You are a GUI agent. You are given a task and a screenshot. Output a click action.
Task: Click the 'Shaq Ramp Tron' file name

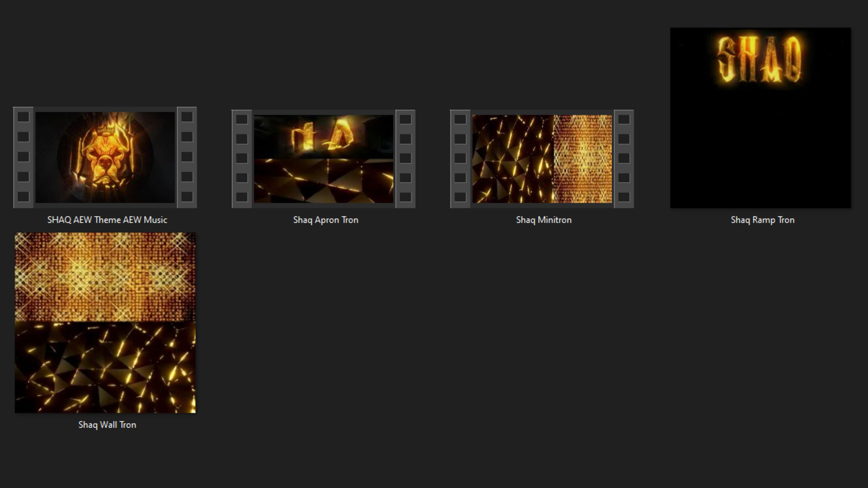pos(762,220)
